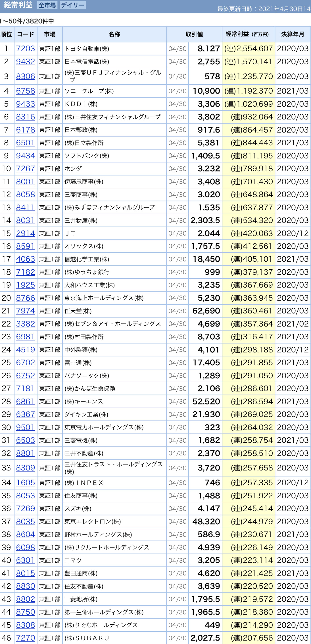Open stock code link 7270
Screen dimensions: 311x644
point(26,638)
